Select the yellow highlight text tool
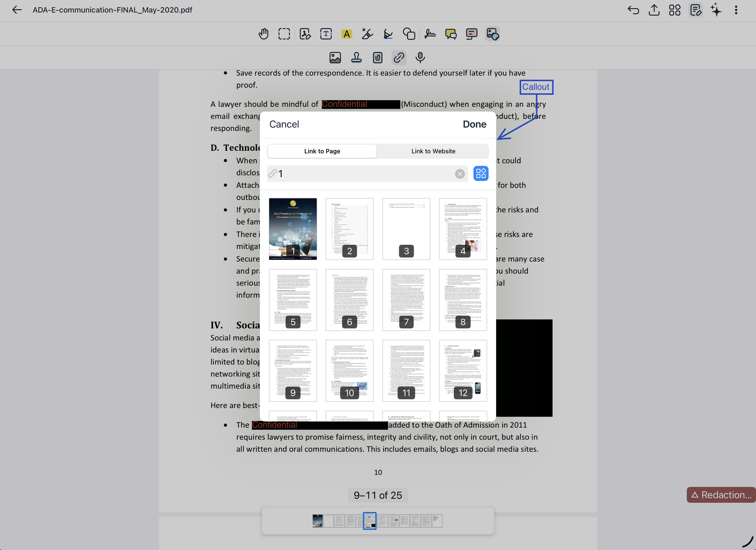The width and height of the screenshot is (756, 550). (x=347, y=34)
